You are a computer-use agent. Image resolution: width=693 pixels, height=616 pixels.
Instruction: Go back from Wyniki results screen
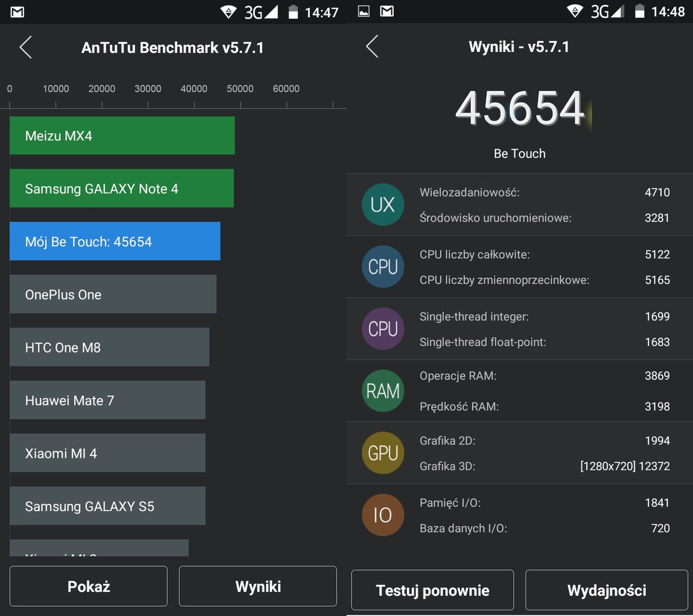(x=372, y=47)
